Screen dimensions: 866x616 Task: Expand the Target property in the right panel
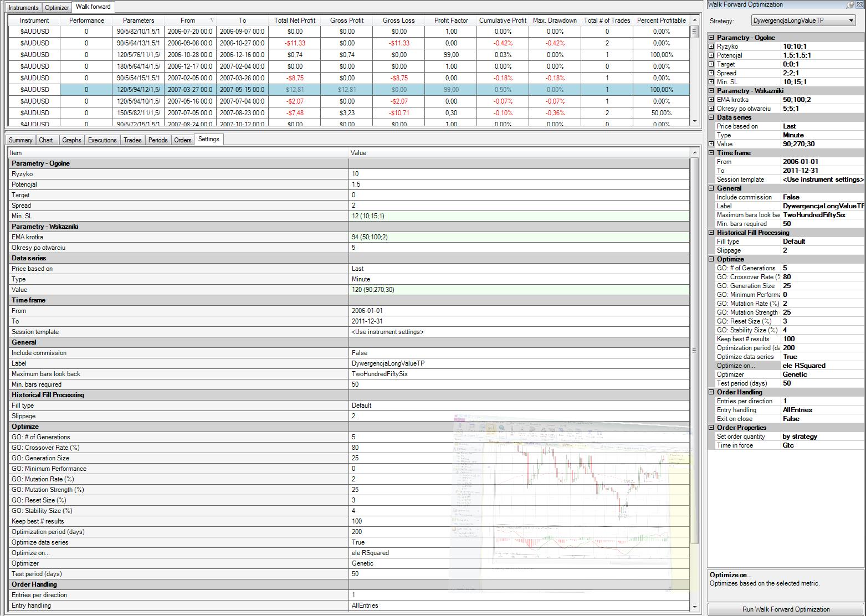(x=711, y=64)
